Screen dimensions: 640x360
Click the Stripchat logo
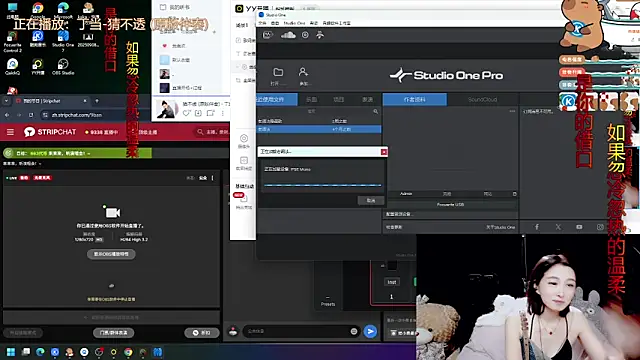[x=50, y=132]
